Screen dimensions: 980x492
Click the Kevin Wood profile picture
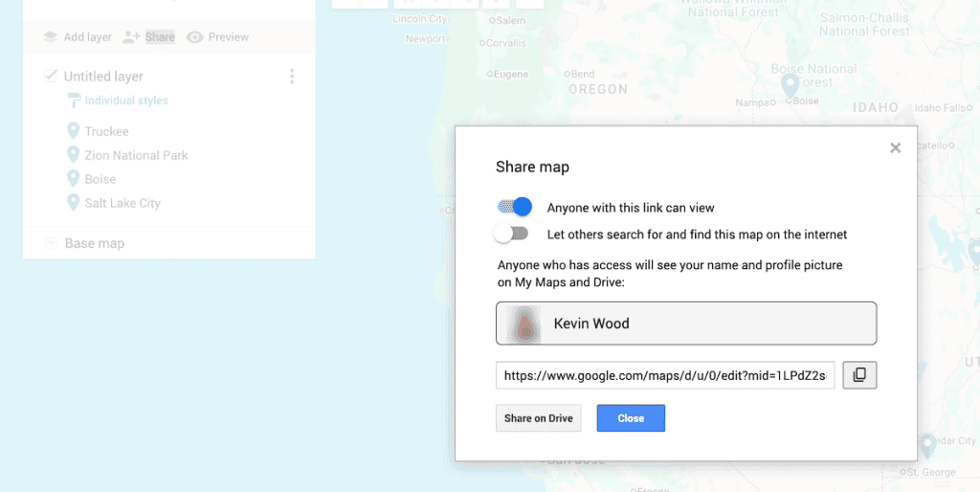pos(525,324)
